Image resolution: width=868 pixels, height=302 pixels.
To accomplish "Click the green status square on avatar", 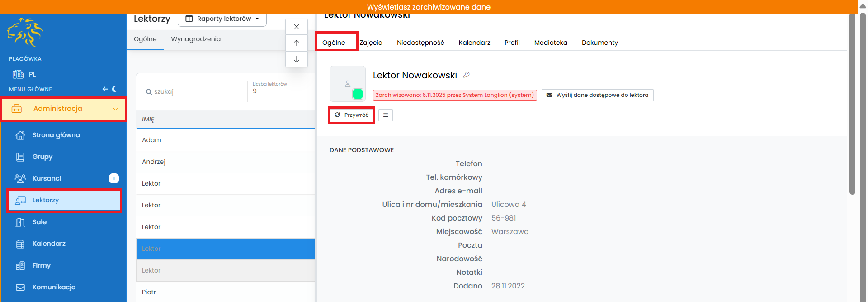I will click(x=358, y=94).
